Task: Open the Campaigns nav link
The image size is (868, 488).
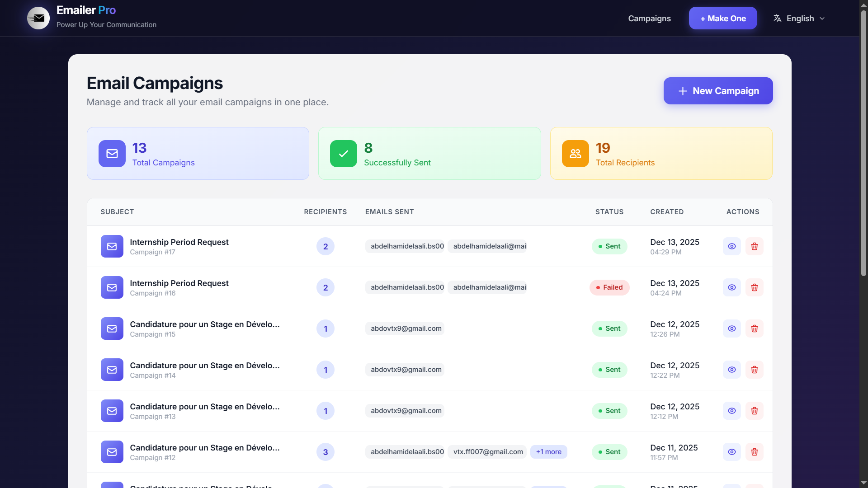Action: click(649, 19)
